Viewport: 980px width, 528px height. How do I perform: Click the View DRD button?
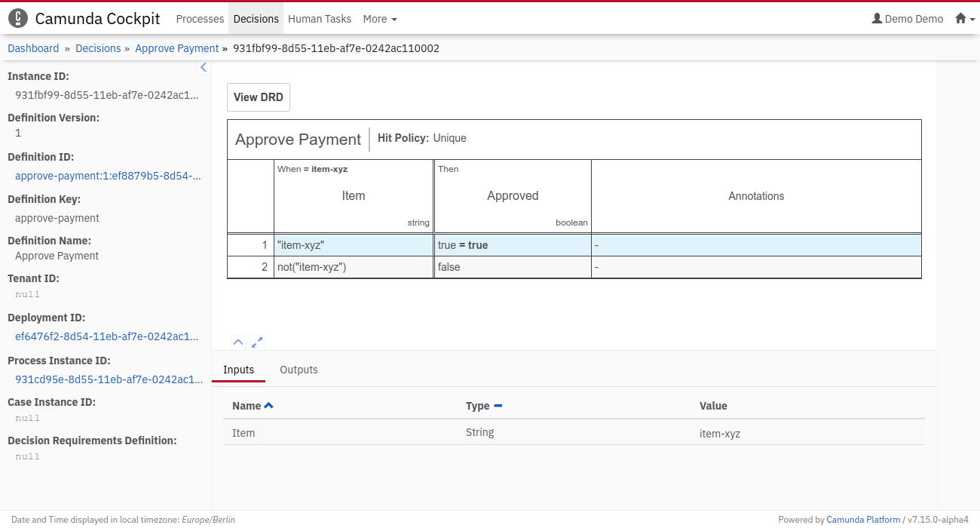[258, 97]
